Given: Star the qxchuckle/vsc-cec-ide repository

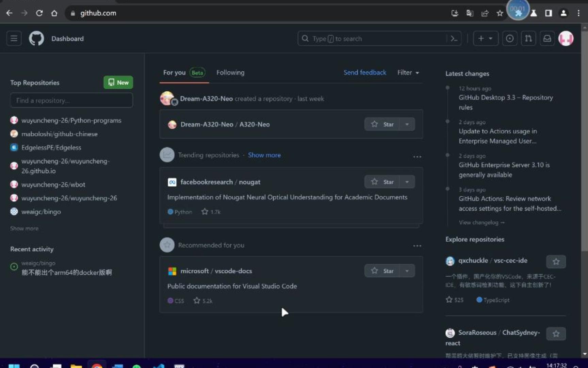Looking at the screenshot, I should tap(556, 261).
